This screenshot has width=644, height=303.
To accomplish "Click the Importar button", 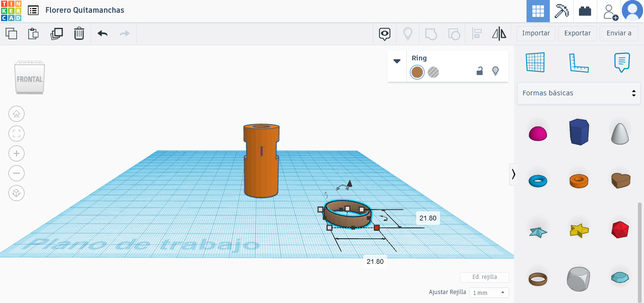I will (x=536, y=33).
